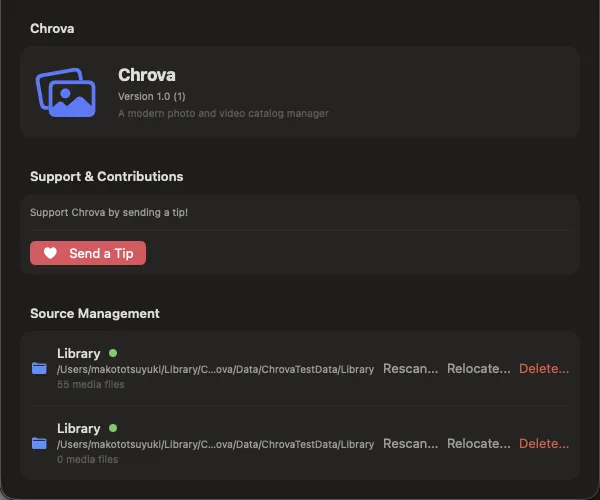Click the "Support & Contributions" heading
Viewport: 600px width, 500px height.
click(x=106, y=176)
